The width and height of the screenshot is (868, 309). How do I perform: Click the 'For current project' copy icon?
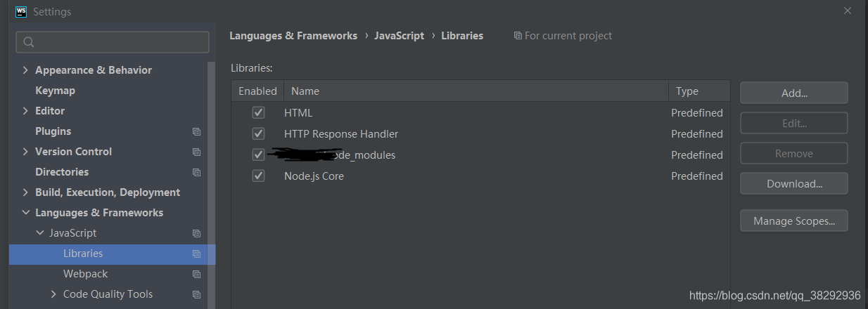pos(518,36)
